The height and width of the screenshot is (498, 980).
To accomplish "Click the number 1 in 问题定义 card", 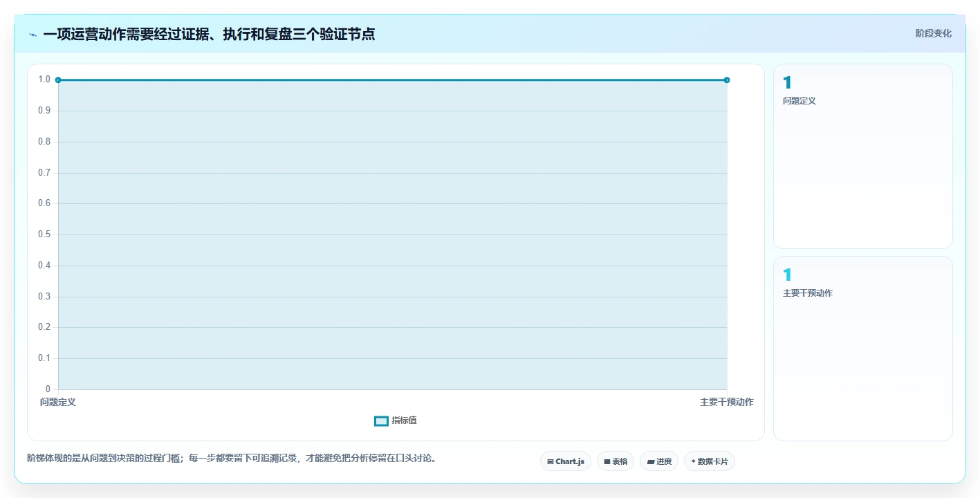I will 787,83.
